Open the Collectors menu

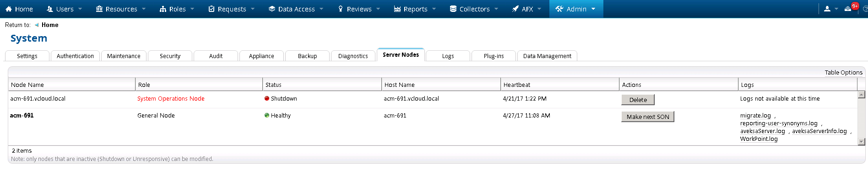(x=474, y=9)
